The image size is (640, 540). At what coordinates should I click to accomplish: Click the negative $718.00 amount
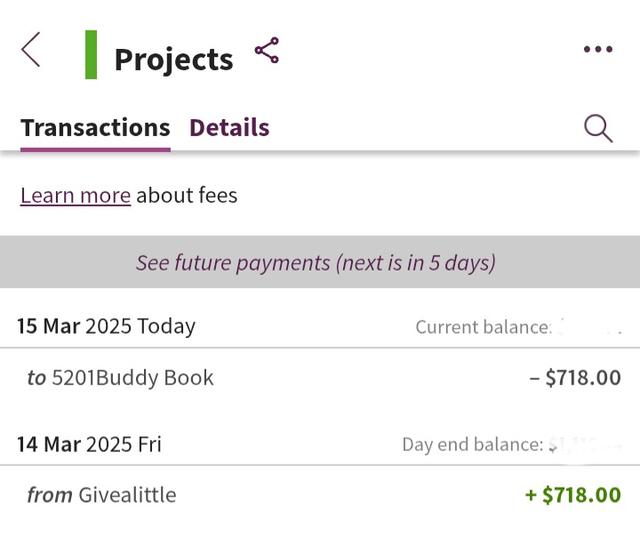tap(574, 378)
